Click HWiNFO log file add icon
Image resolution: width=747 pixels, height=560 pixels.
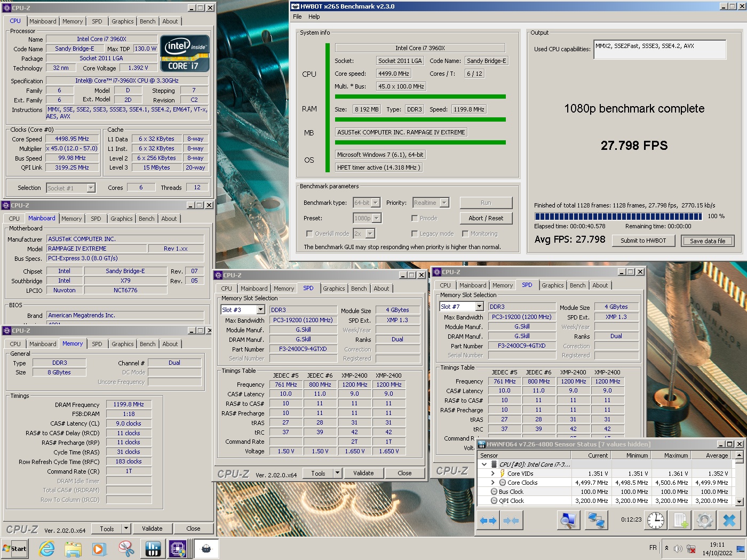pos(680,521)
